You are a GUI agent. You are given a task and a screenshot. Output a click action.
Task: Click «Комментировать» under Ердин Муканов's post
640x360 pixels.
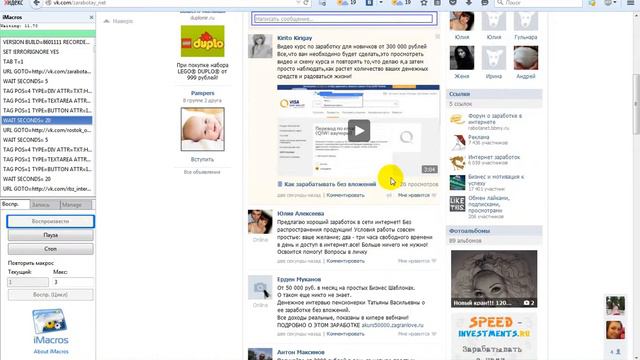345,334
